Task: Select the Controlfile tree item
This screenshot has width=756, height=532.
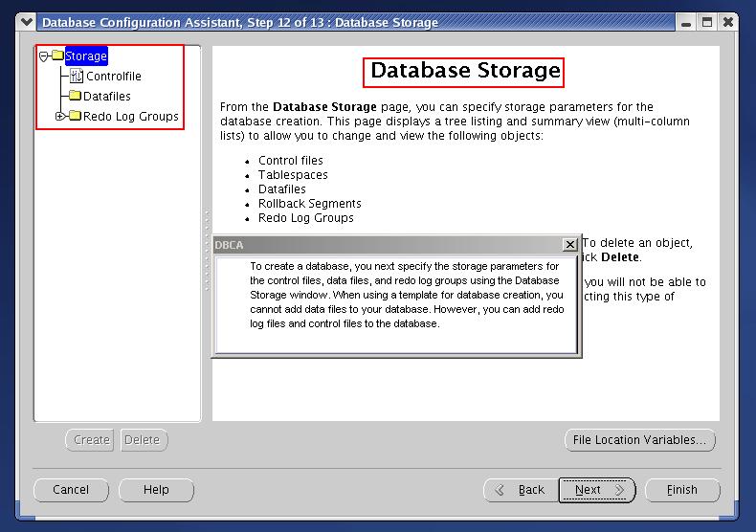Action: coord(114,77)
